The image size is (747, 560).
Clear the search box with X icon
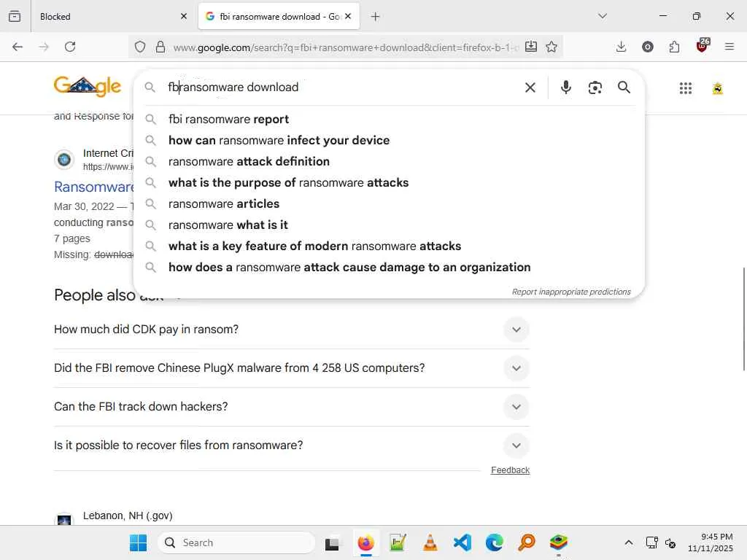(530, 87)
